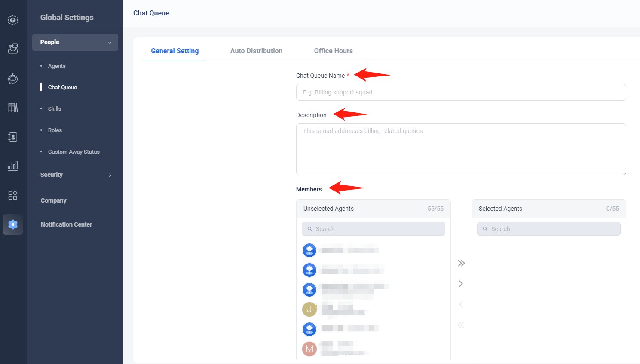
Task: Open the apps grid icon
Action: click(13, 195)
